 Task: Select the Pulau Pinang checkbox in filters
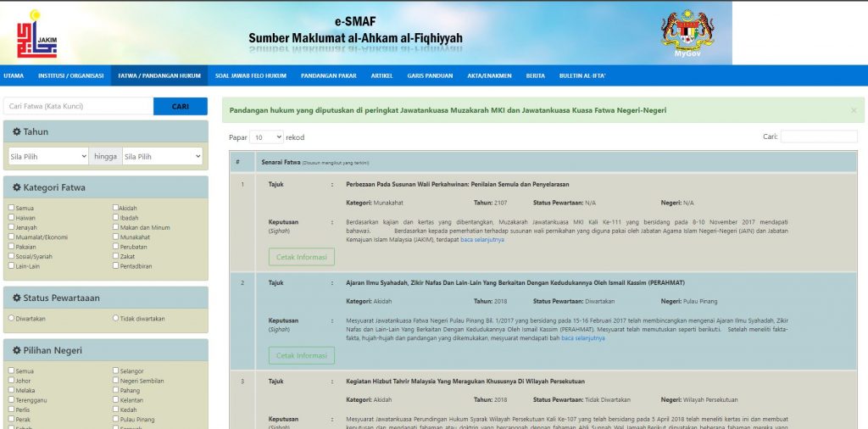[x=115, y=419]
